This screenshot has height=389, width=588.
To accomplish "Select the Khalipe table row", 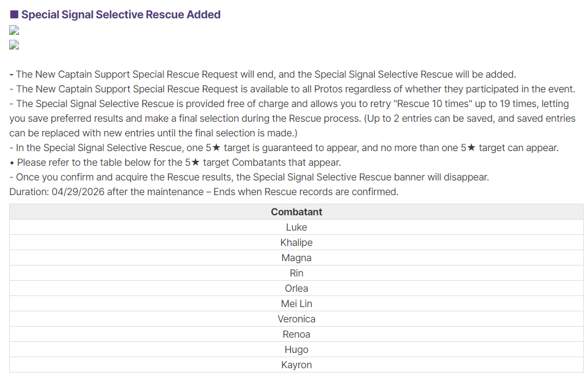I will click(296, 243).
